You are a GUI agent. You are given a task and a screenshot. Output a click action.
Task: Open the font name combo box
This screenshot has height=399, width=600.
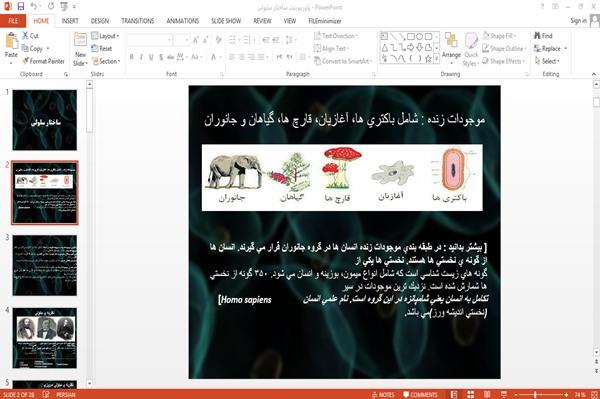(149, 40)
